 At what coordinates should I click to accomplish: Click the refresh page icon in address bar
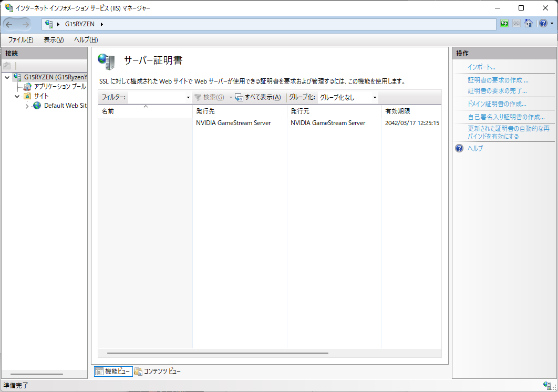[504, 24]
